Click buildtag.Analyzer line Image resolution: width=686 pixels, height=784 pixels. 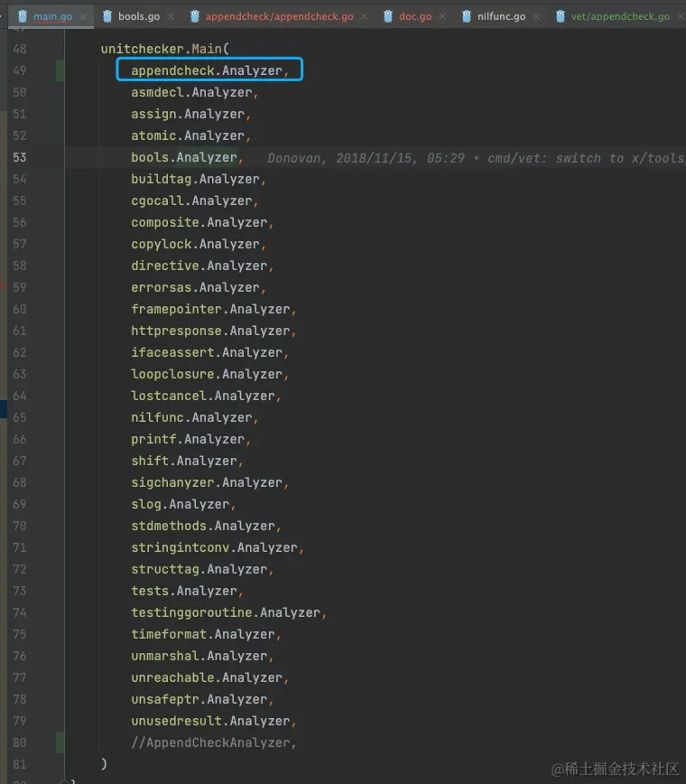tap(199, 179)
